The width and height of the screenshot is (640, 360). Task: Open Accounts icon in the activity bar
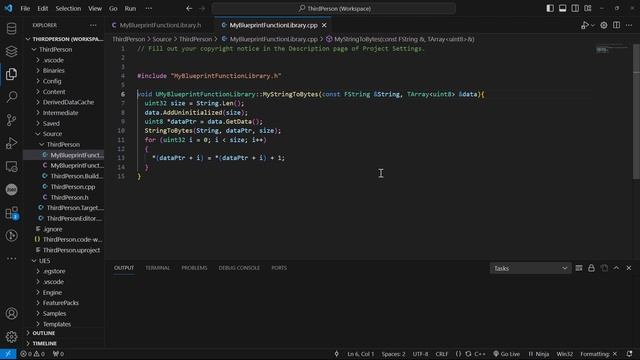11,313
